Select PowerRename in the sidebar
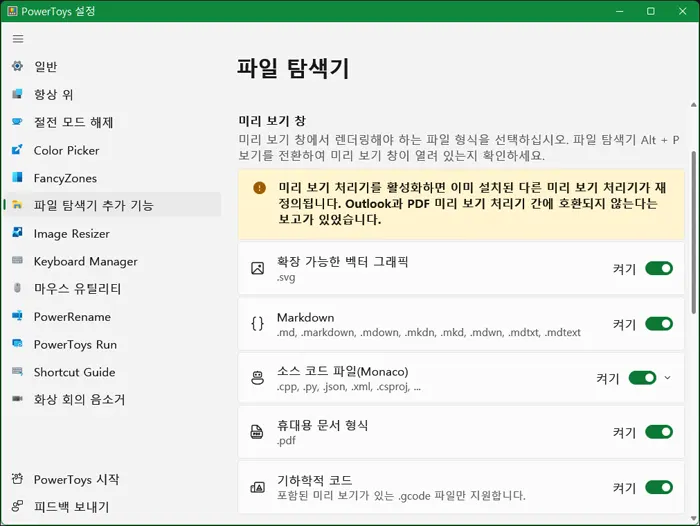The width and height of the screenshot is (700, 526). (x=112, y=316)
